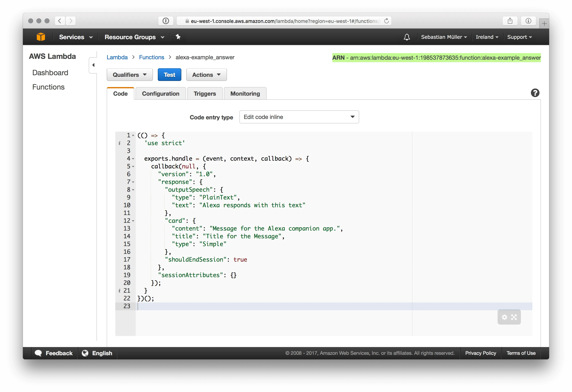This screenshot has width=572, height=392.
Task: Switch to the Monitoring tab
Action: [245, 94]
